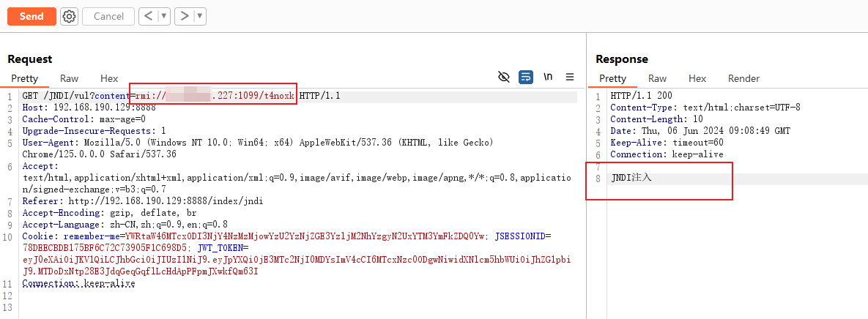Select the Response Pretty tab

(613, 78)
